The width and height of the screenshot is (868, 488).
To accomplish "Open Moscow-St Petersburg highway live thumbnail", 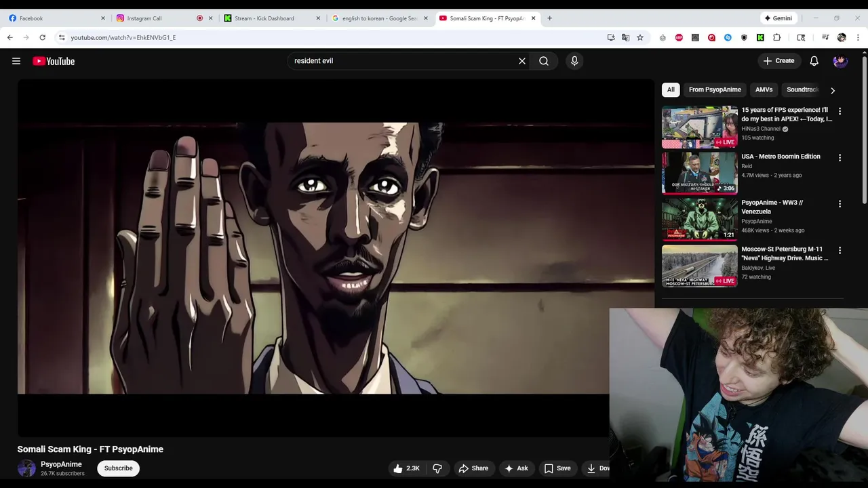I will click(699, 266).
